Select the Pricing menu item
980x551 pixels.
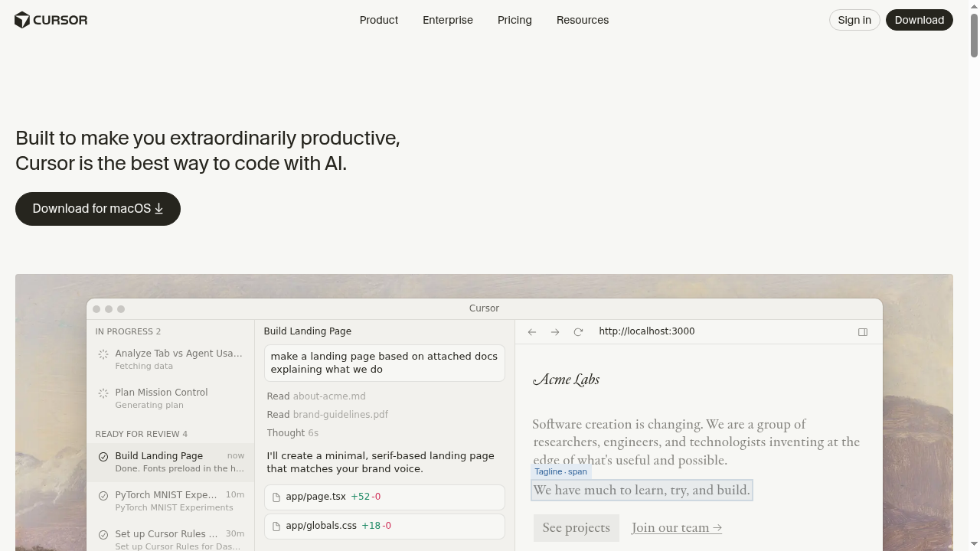tap(514, 20)
